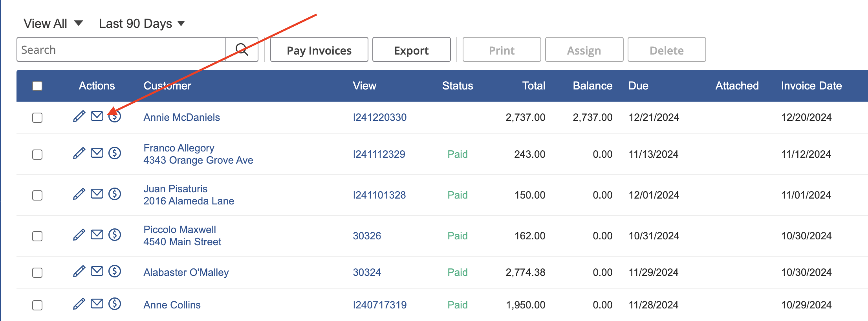Image resolution: width=868 pixels, height=321 pixels.
Task: Select the 2,737.00 total for Annie McDaniels
Action: 526,117
